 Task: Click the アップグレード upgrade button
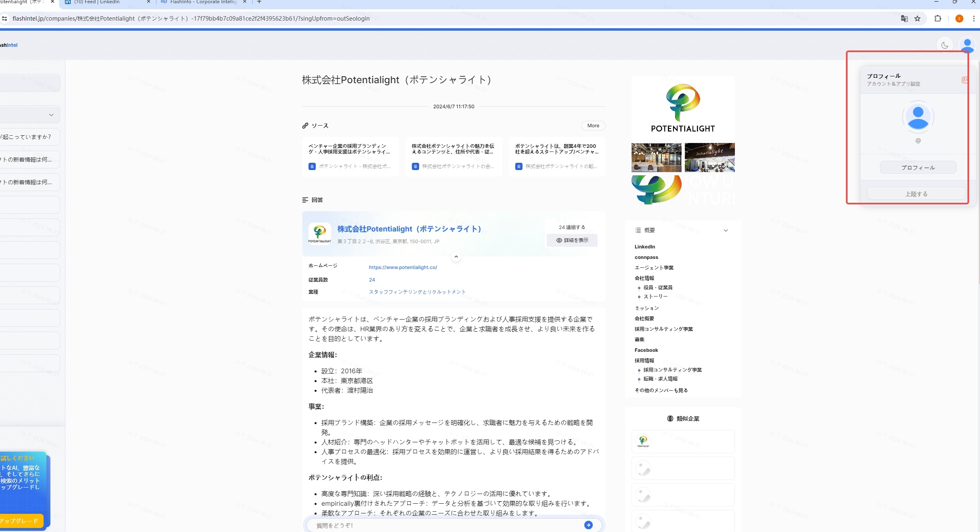[21, 521]
